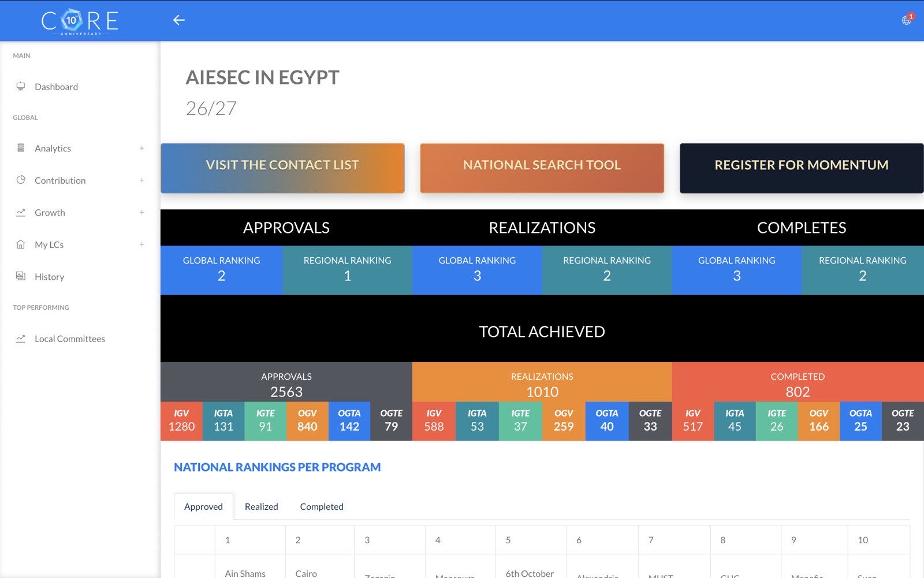
Task: Click the IGTE 91 approvals tile
Action: click(266, 421)
